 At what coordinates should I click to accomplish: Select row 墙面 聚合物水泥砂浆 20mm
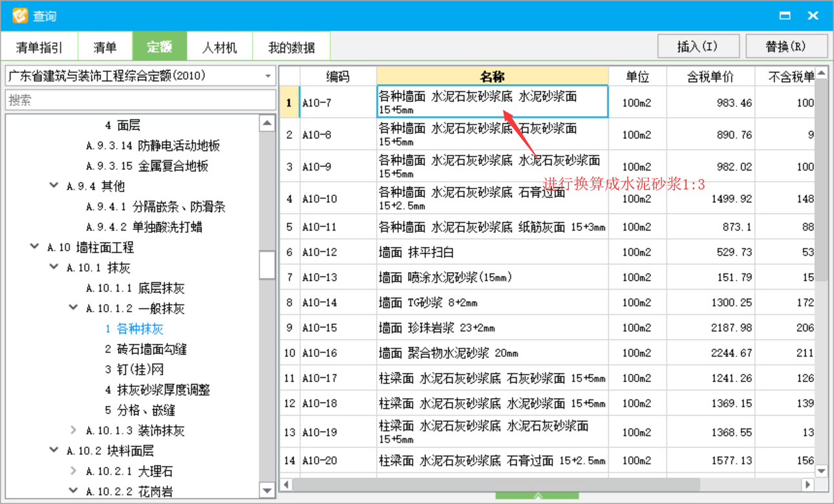[493, 353]
